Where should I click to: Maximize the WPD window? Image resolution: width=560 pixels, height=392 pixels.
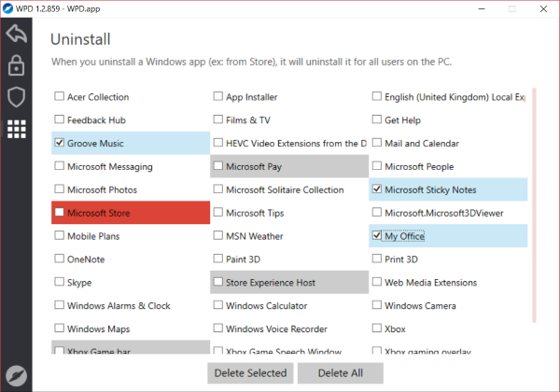click(x=512, y=7)
